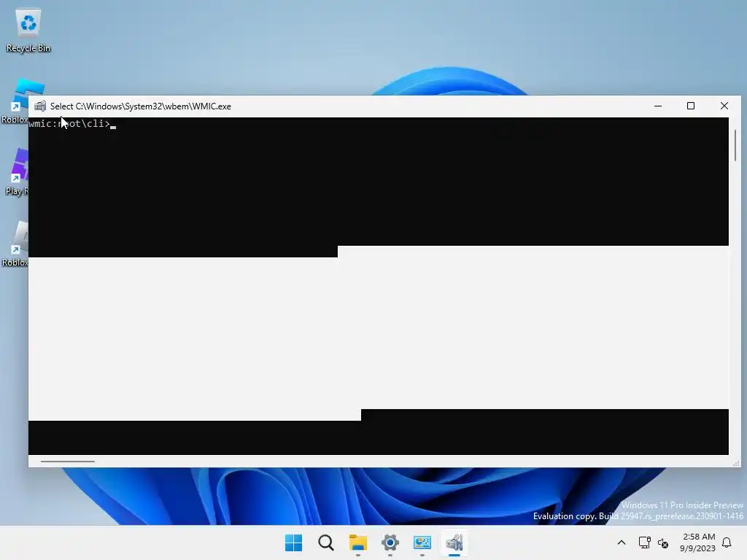The width and height of the screenshot is (747, 560).
Task: Open Settings gear icon in the taskbar
Action: point(390,542)
